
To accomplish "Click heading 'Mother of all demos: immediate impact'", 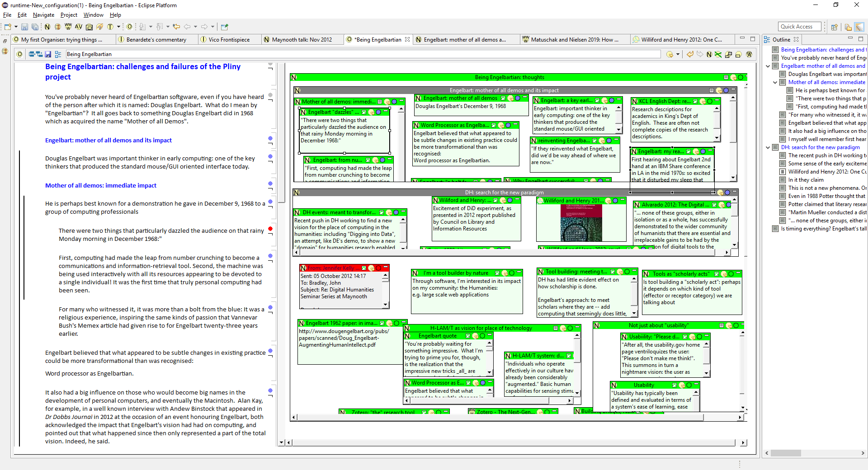I will (x=101, y=186).
